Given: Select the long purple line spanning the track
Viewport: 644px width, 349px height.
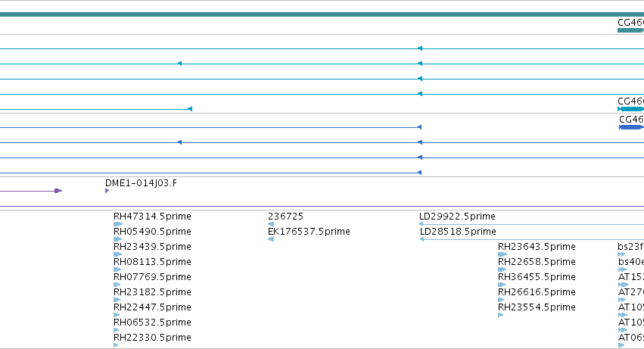Looking at the screenshot, I should coord(322,207).
